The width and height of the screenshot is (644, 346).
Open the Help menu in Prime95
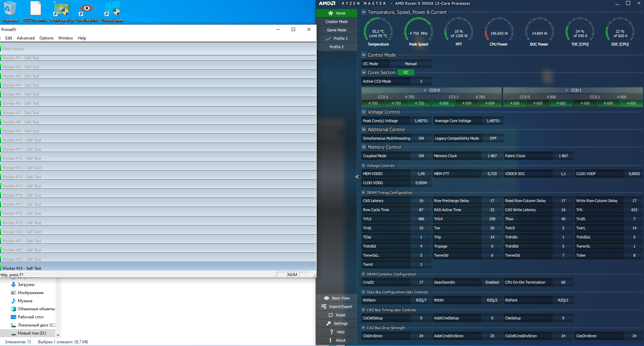coord(82,38)
